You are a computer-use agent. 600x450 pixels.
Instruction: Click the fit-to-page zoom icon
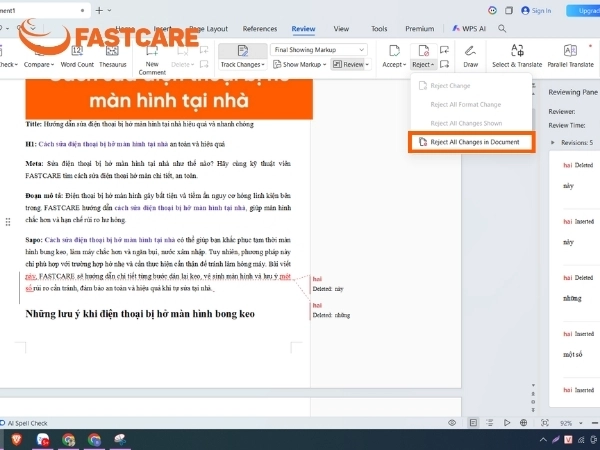tap(545, 423)
